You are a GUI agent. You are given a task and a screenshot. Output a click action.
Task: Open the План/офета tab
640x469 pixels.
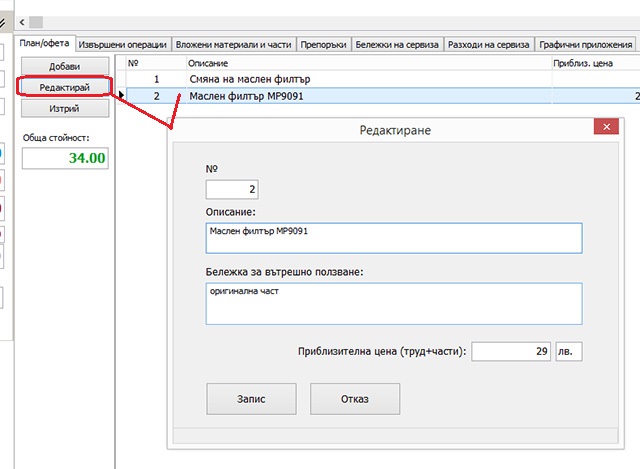point(41,44)
